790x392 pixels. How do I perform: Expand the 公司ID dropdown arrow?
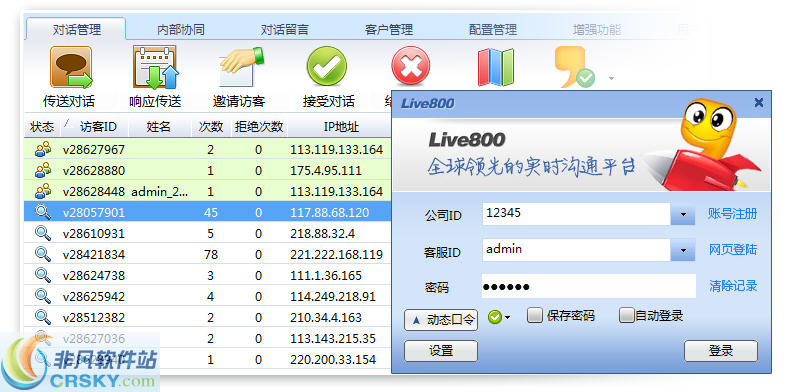[x=683, y=214]
